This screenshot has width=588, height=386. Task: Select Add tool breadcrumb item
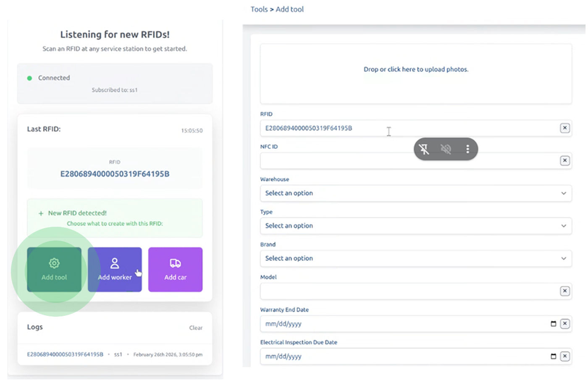pos(289,9)
